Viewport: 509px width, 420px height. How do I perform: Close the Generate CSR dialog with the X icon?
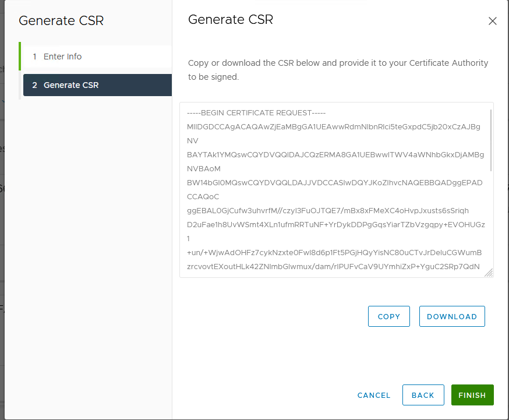493,21
